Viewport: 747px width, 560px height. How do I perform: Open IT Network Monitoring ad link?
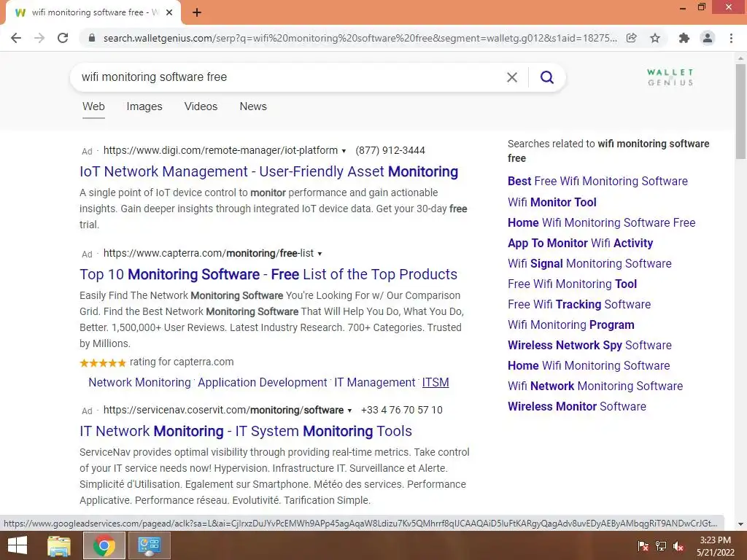click(245, 431)
